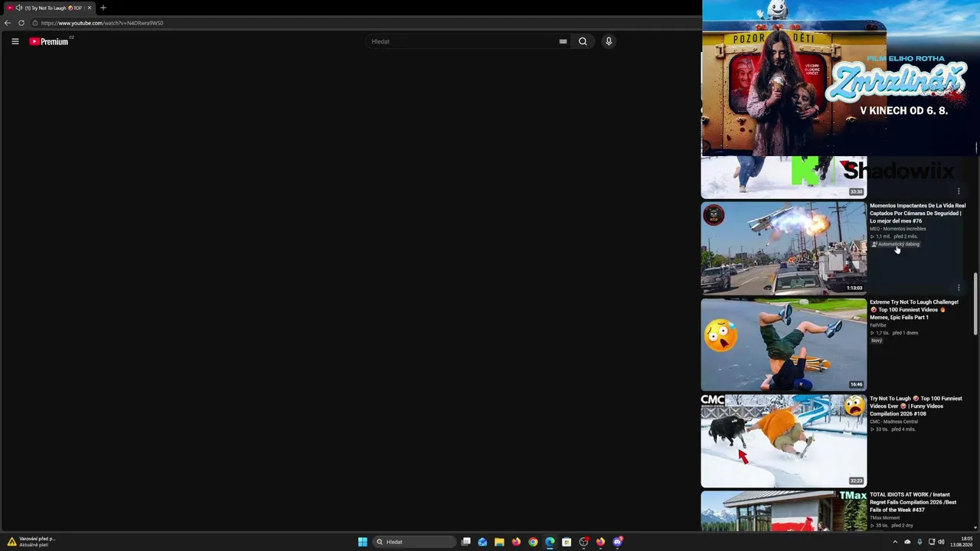Screen dimensions: 980x551
Task: Open the on-screen keyboard in search box
Action: click(x=563, y=41)
